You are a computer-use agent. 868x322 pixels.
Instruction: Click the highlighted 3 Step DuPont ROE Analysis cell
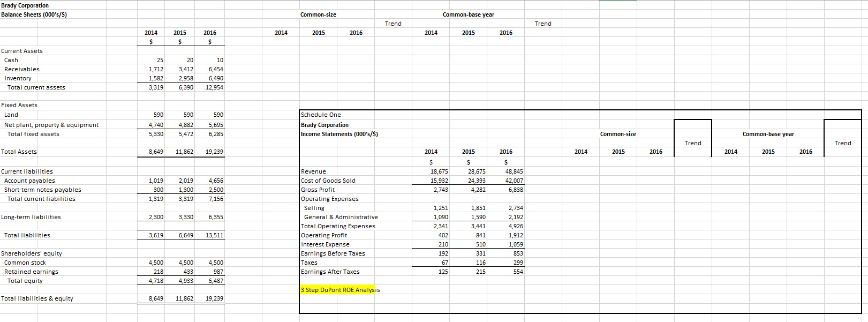[x=340, y=290]
